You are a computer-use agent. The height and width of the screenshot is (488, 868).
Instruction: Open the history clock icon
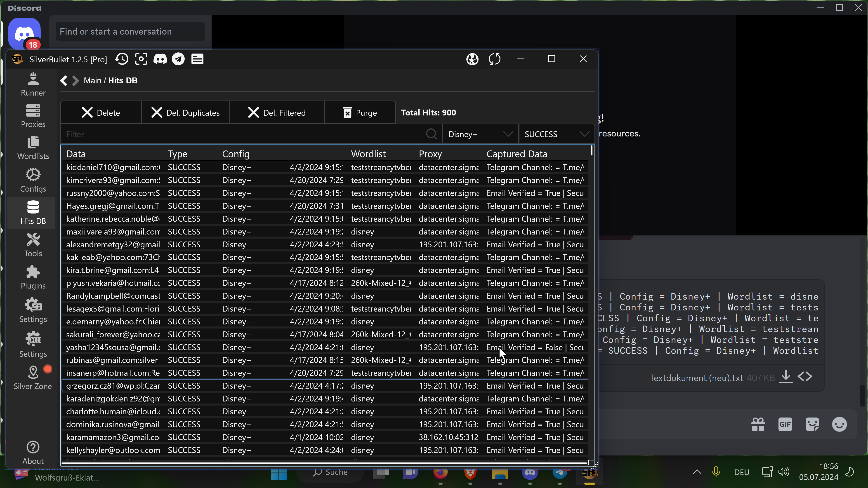pyautogui.click(x=122, y=59)
